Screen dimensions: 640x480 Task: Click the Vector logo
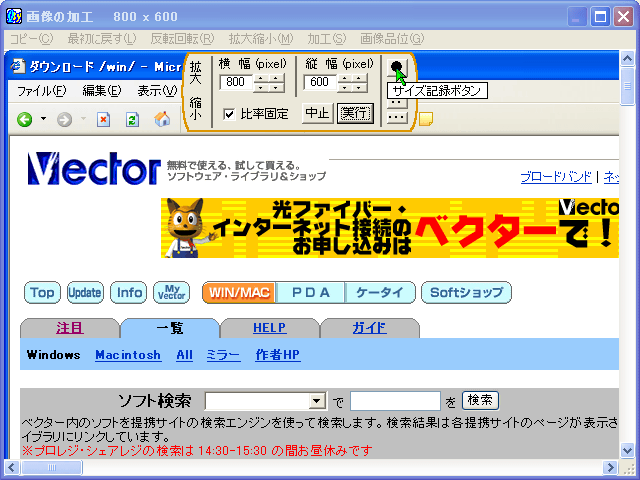tap(94, 168)
